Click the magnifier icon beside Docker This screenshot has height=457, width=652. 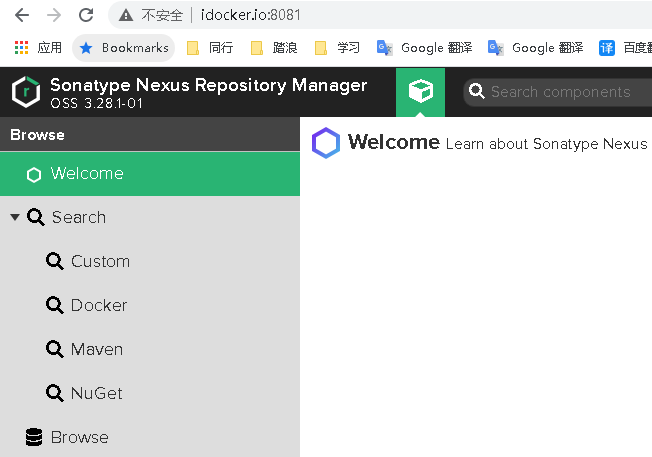point(55,305)
